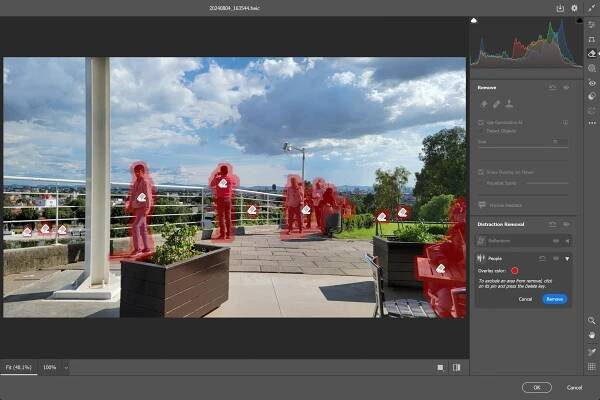Collapse the People section arrow
This screenshot has width=600, height=400.
[x=568, y=258]
